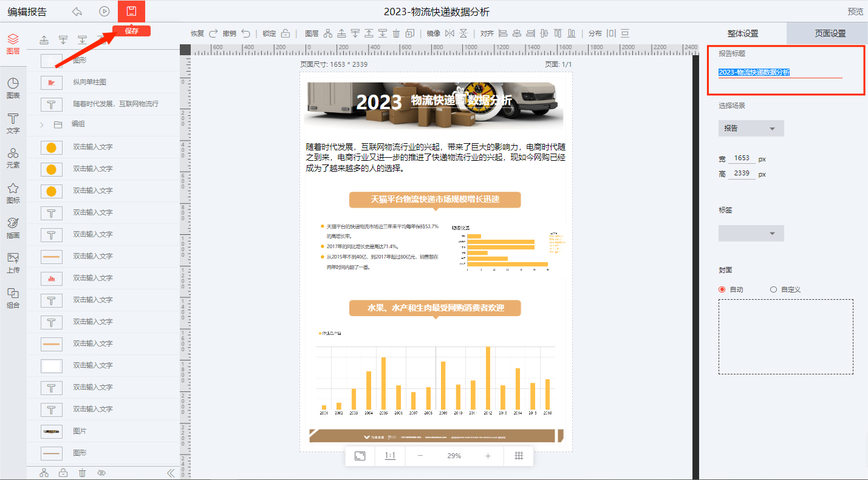The image size is (868, 480).
Task: Click the first move-layer-up icon atop the layer panel
Action: (x=44, y=40)
